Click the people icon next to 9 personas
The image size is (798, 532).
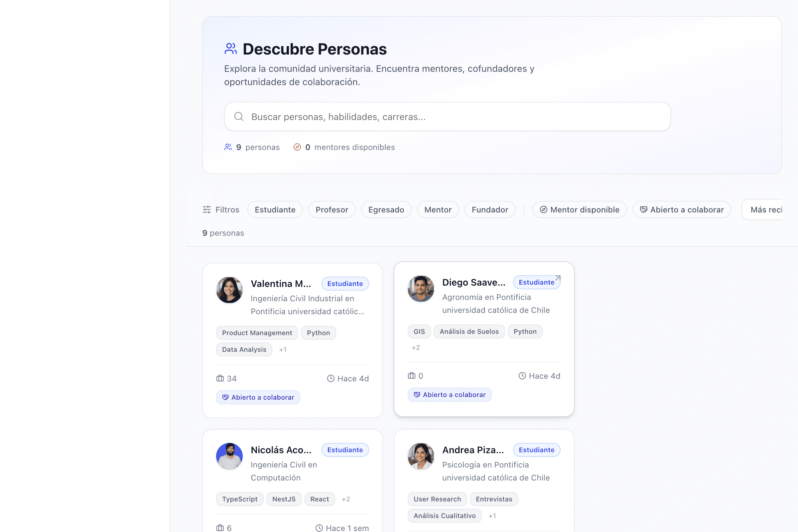[x=228, y=147]
